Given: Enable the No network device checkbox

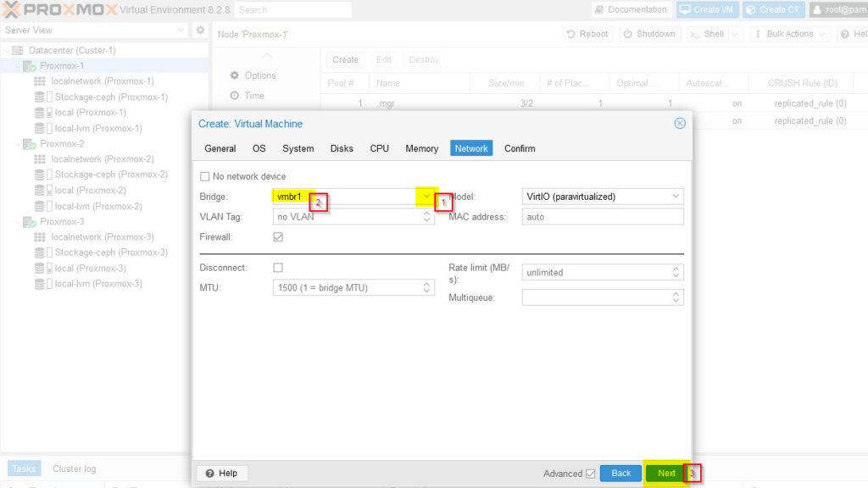Looking at the screenshot, I should click(205, 176).
